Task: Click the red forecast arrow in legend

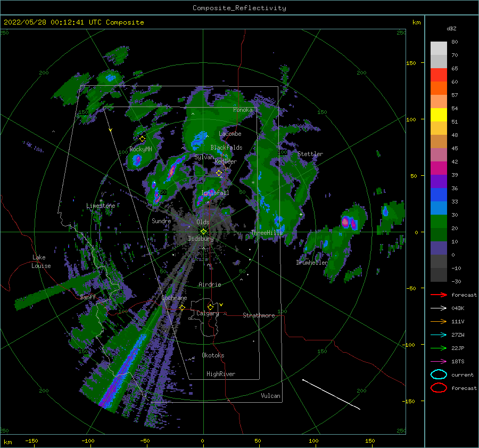Action: 439,295
